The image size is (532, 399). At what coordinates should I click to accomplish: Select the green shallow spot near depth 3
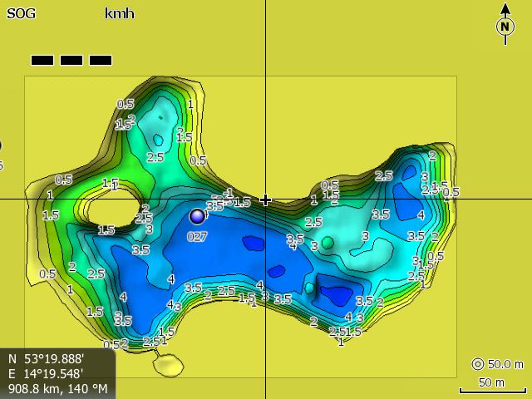(328, 242)
